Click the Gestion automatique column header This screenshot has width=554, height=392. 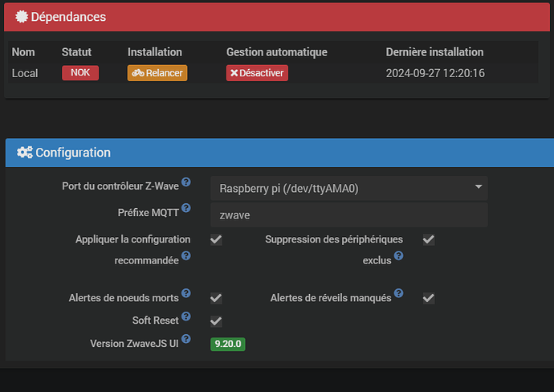point(277,52)
